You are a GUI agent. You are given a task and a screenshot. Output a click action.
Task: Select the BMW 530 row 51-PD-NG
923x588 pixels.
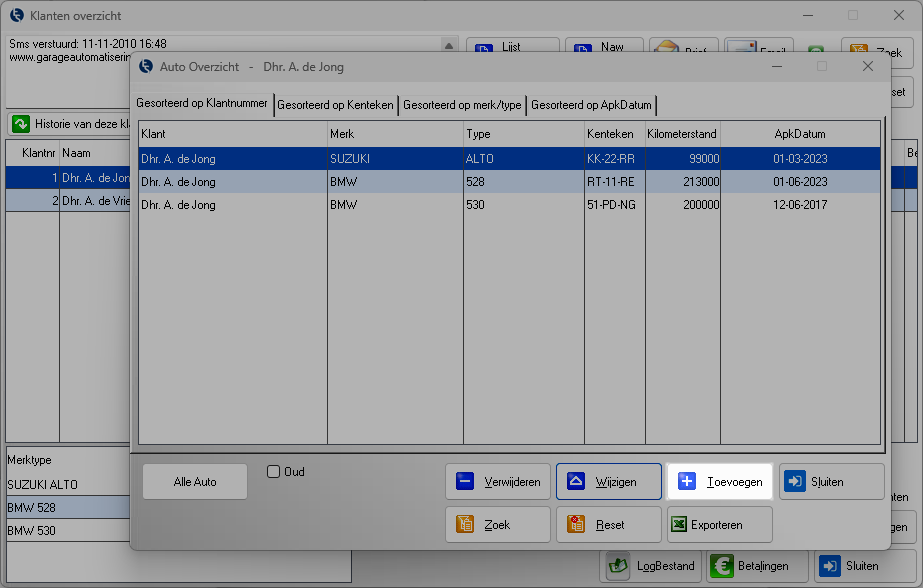[509, 205]
